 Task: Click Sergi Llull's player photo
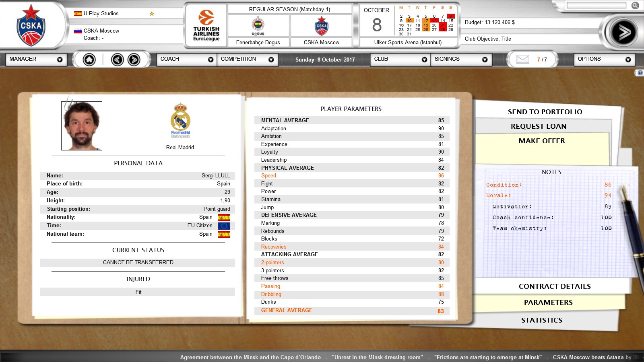click(x=82, y=126)
